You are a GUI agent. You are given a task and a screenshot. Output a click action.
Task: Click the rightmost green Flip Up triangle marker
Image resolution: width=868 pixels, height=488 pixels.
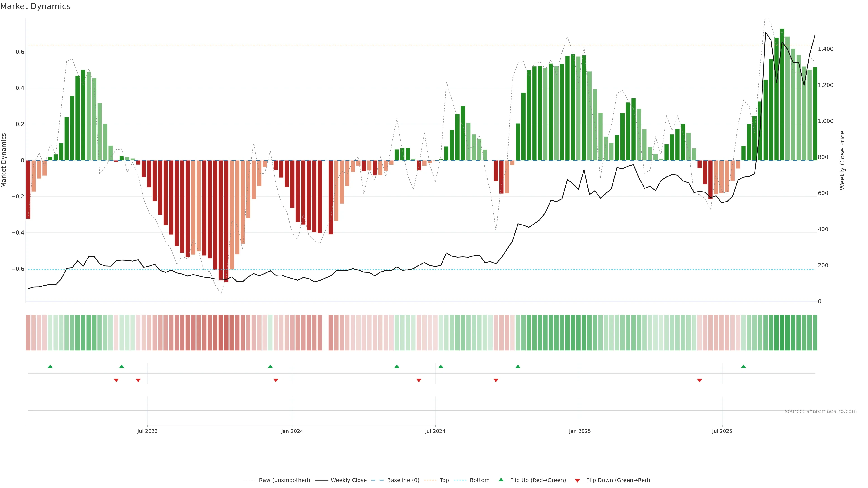(x=744, y=366)
